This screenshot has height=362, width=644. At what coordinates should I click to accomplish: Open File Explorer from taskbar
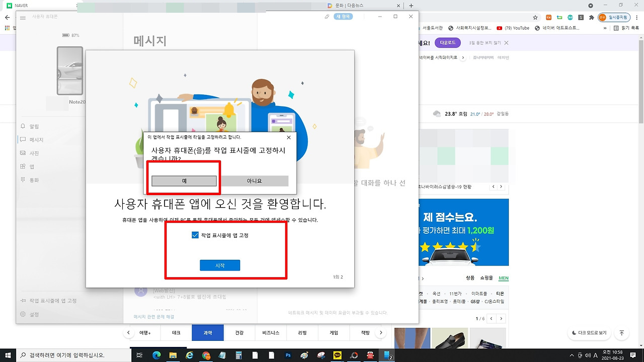pyautogui.click(x=173, y=355)
